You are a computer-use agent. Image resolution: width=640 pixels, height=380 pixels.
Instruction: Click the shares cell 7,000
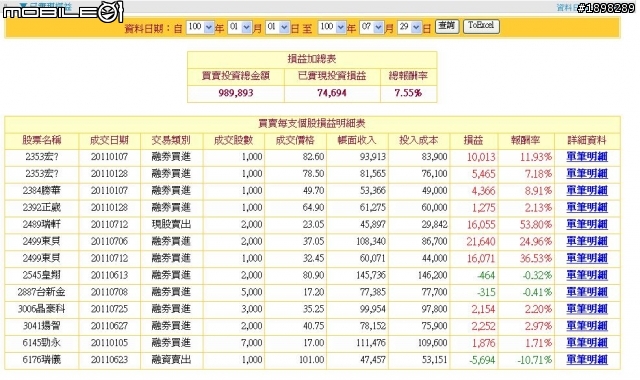tap(252, 343)
